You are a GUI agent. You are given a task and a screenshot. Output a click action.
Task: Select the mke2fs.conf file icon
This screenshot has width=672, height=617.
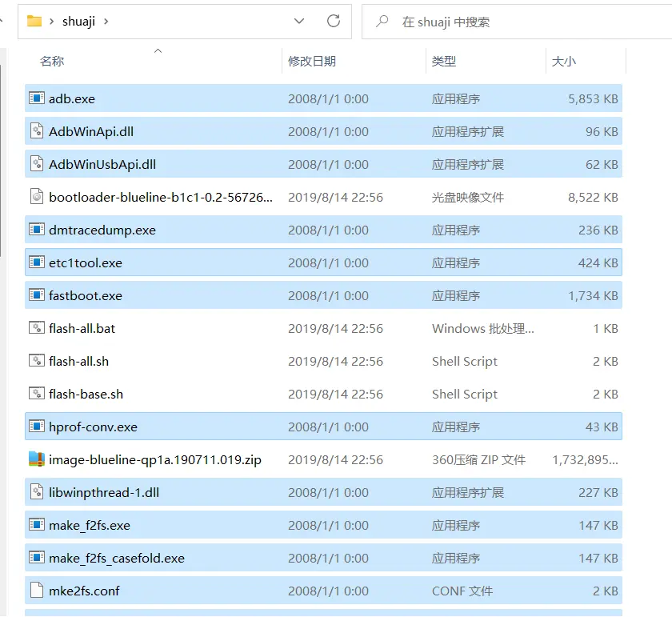pos(37,591)
